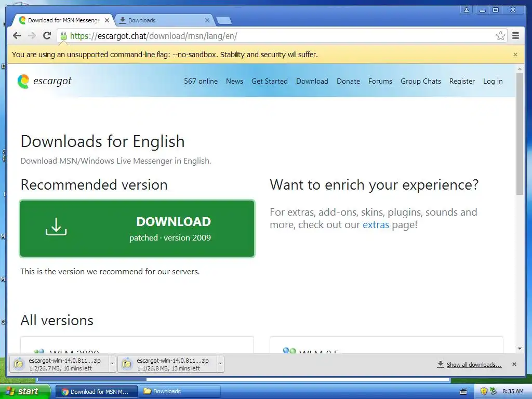The height and width of the screenshot is (399, 532).
Task: Click the 567 online link
Action: pyautogui.click(x=201, y=82)
